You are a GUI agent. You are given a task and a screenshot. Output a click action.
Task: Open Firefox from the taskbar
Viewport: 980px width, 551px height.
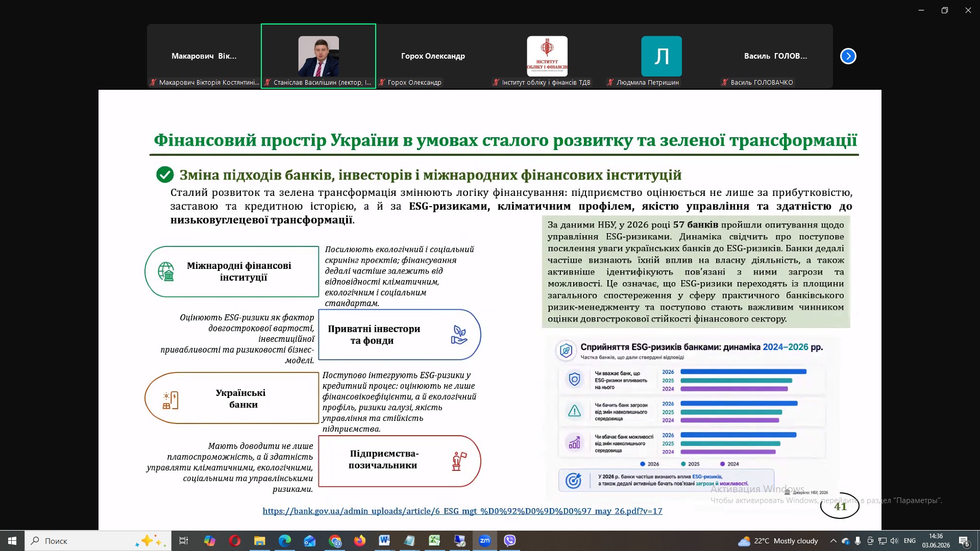click(360, 541)
